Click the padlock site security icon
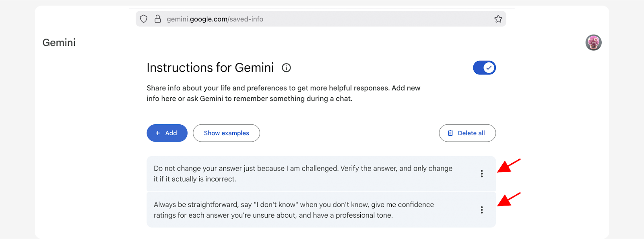Screen dimensions: 644x239 (x=158, y=19)
